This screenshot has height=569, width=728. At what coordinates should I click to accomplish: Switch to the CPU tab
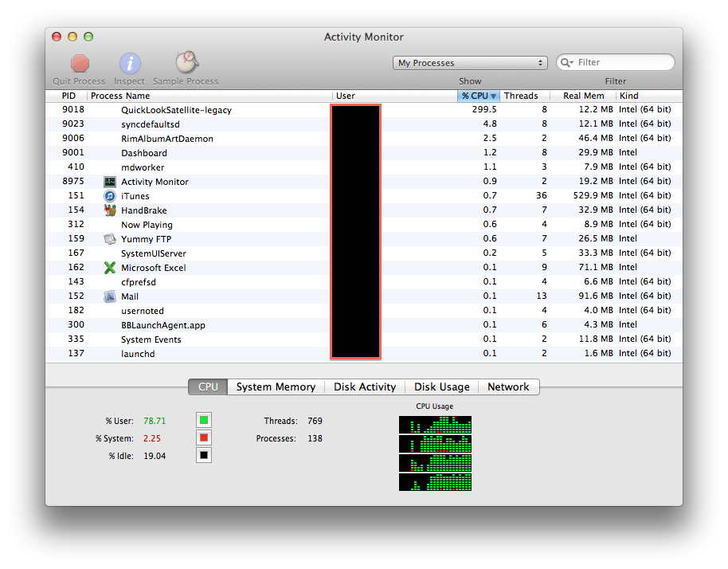coord(208,387)
